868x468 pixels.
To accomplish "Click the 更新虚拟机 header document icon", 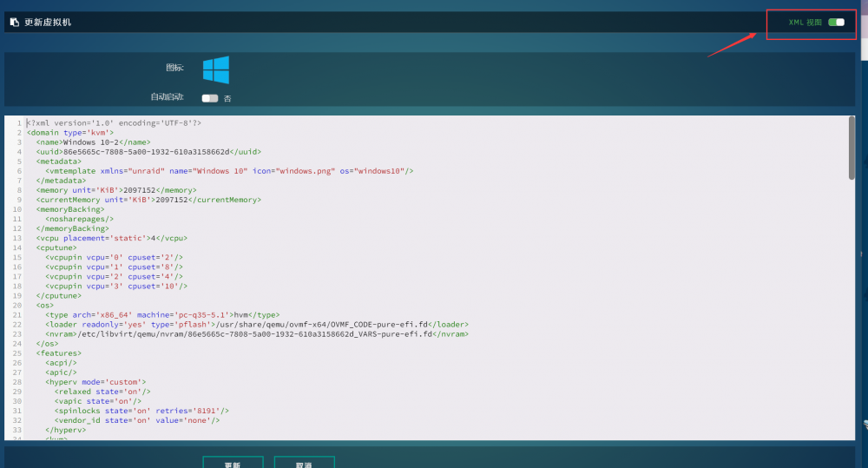I will (15, 23).
